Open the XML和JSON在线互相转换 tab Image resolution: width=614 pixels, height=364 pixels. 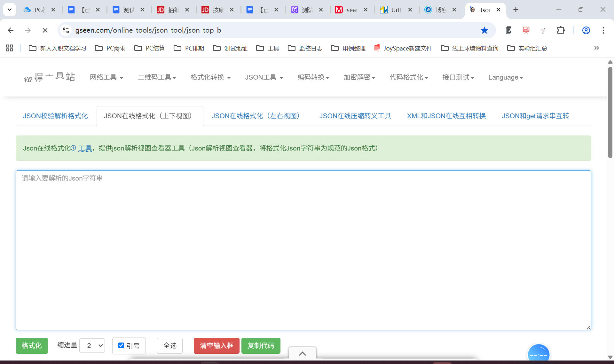click(446, 116)
